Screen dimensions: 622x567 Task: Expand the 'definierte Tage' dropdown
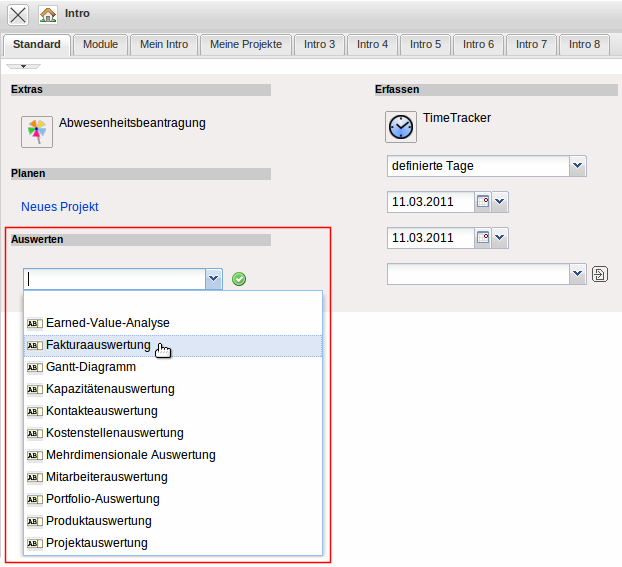click(x=577, y=166)
